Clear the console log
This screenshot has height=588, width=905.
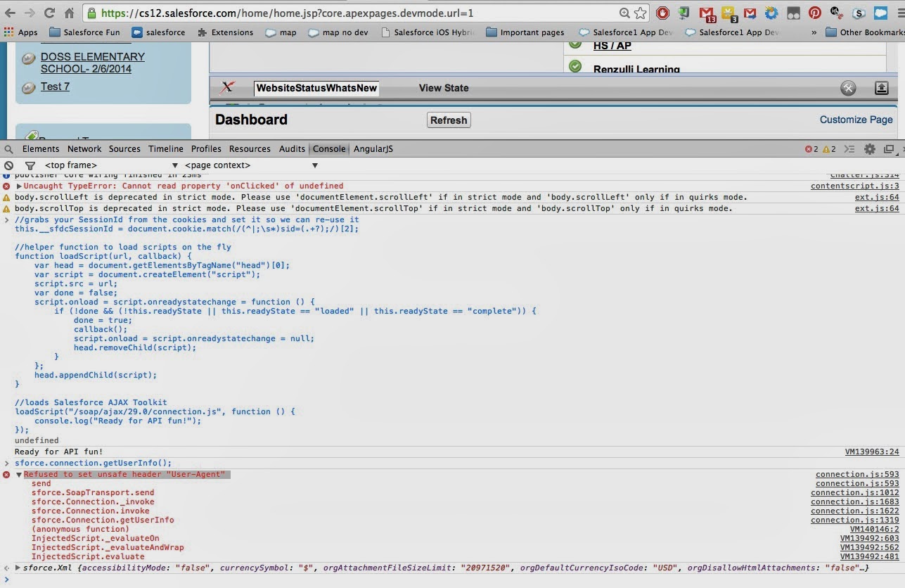click(8, 165)
